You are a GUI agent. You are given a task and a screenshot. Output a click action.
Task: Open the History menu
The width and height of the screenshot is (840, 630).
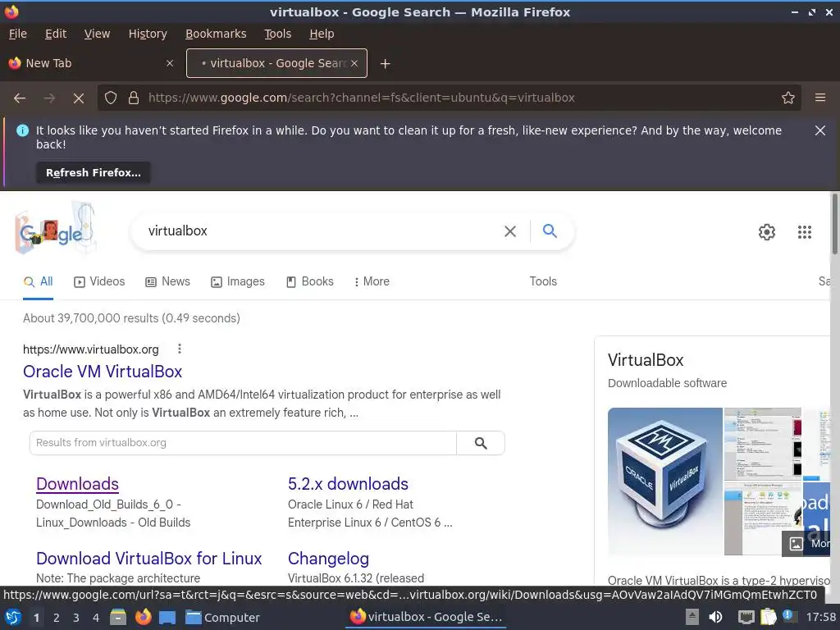pyautogui.click(x=148, y=34)
